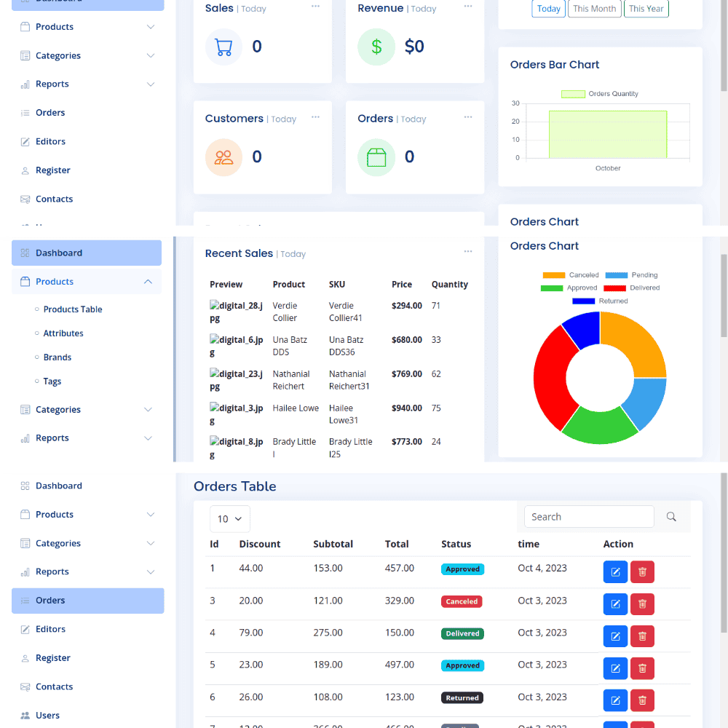Screen dimensions: 728x728
Task: Click the This Year filter button
Action: (646, 9)
